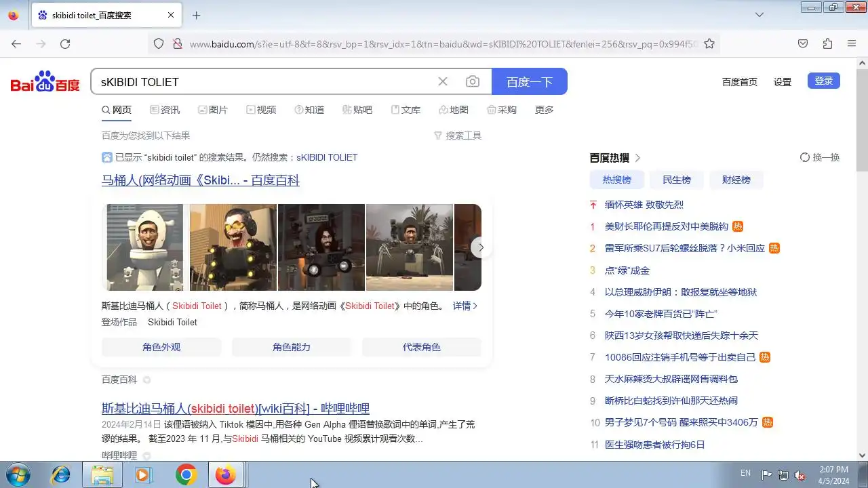Bookmark this page with star icon
Image resolution: width=868 pixels, height=488 pixels.
point(709,43)
